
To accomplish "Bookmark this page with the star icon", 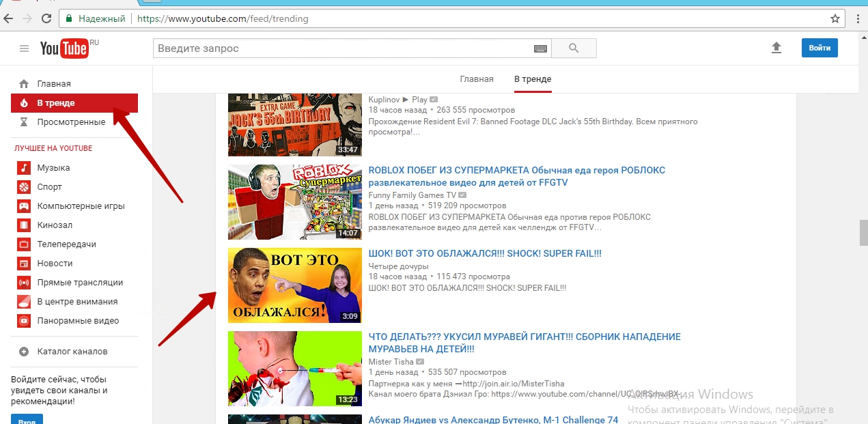I will [835, 18].
